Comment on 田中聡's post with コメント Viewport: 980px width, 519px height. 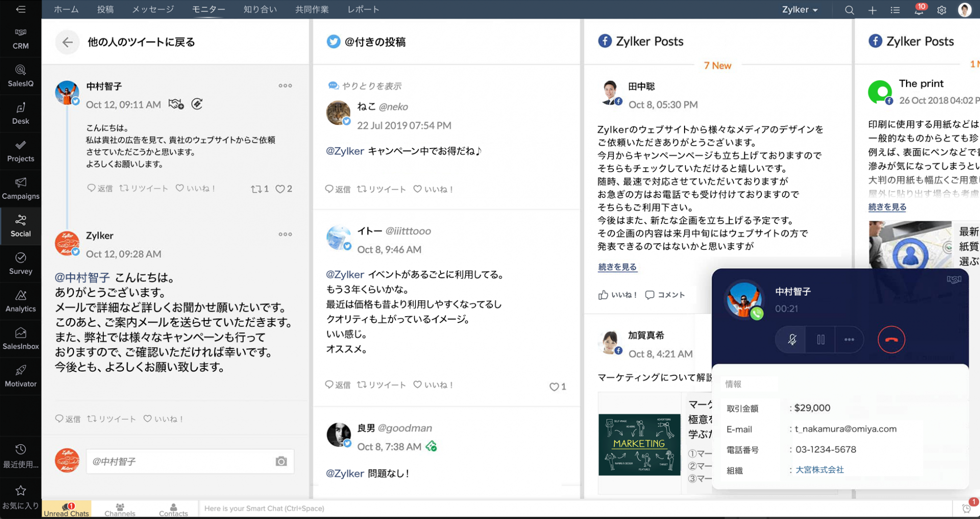click(x=665, y=295)
